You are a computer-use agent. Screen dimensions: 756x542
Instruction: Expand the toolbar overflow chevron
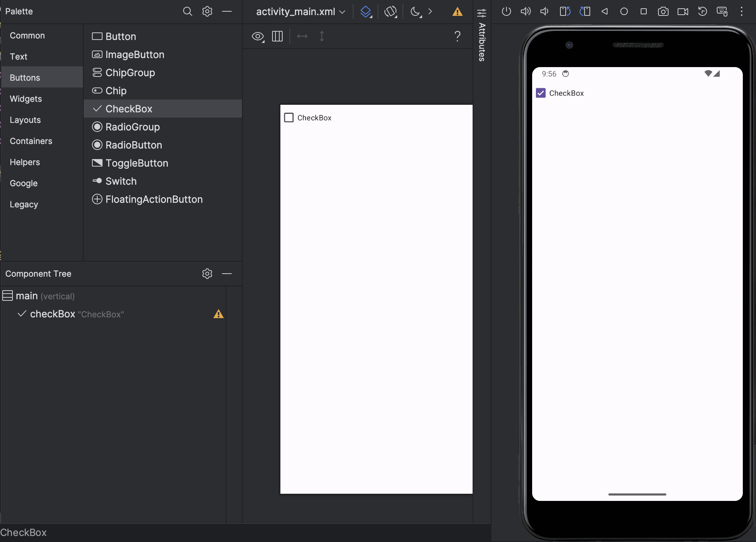point(430,12)
